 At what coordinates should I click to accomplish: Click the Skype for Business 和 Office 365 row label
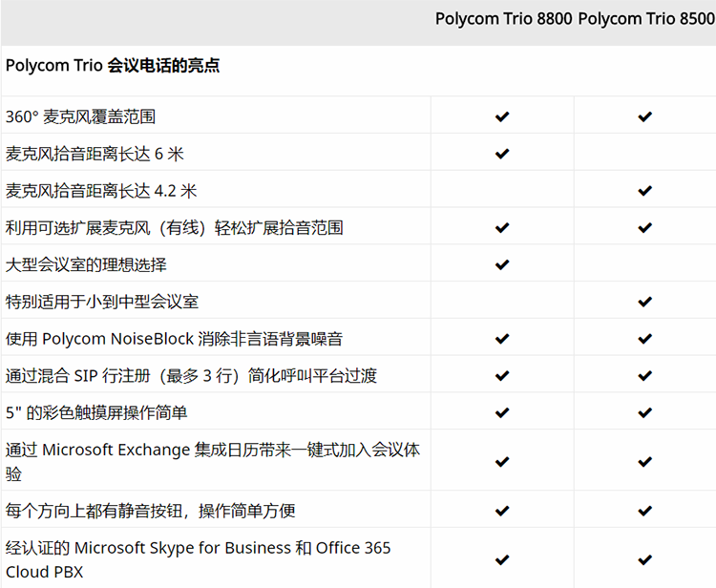[x=199, y=559]
